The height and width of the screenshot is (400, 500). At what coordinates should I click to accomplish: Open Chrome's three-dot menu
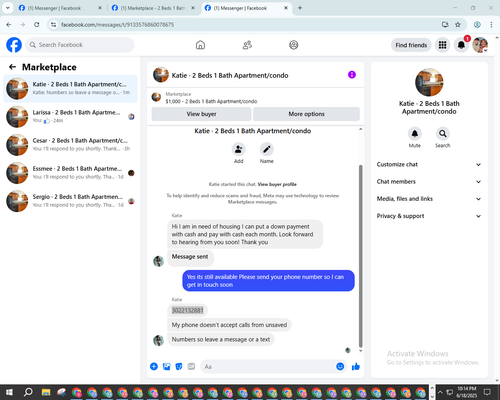tap(491, 25)
